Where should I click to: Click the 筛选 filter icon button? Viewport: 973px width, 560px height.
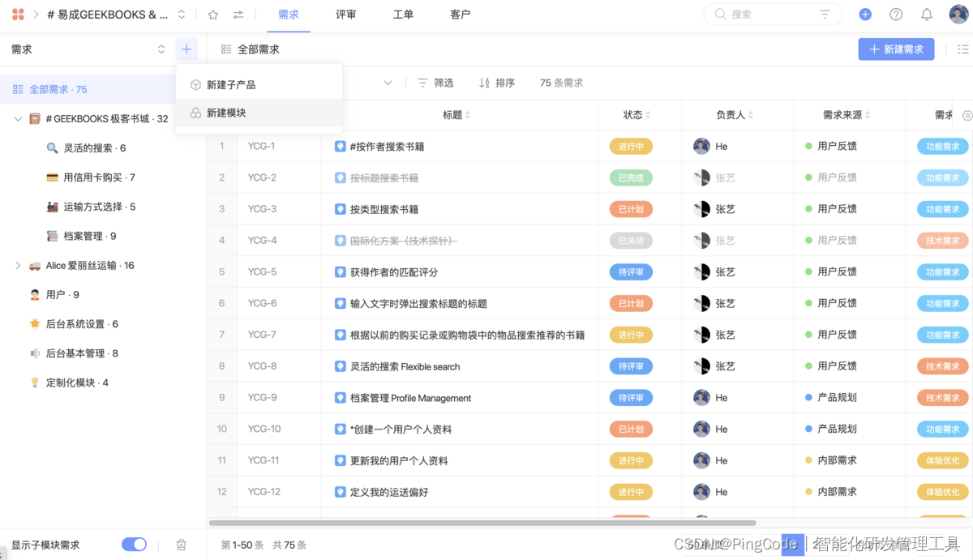coord(435,83)
